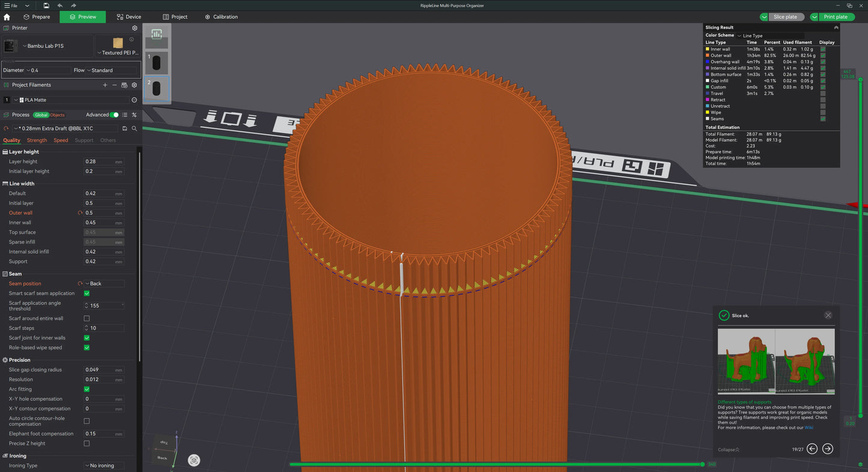This screenshot has height=472, width=868.
Task: Open the Calibration tab
Action: coord(221,17)
